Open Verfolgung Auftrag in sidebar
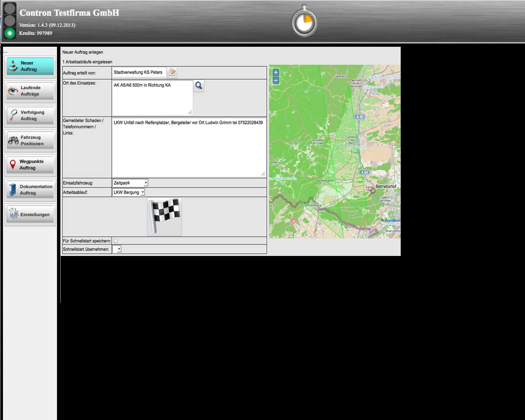Screen dimensions: 525x420 coord(30,116)
